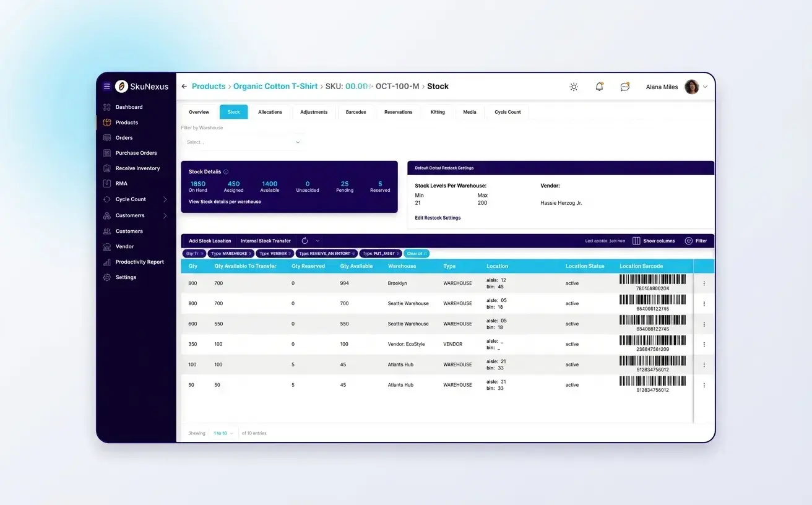Clear all active filter chips
This screenshot has height=505, width=812.
click(416, 253)
